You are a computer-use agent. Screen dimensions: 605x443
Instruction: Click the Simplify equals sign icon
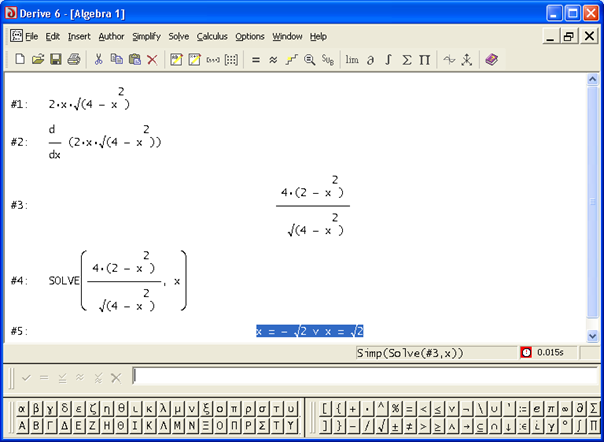point(256,60)
